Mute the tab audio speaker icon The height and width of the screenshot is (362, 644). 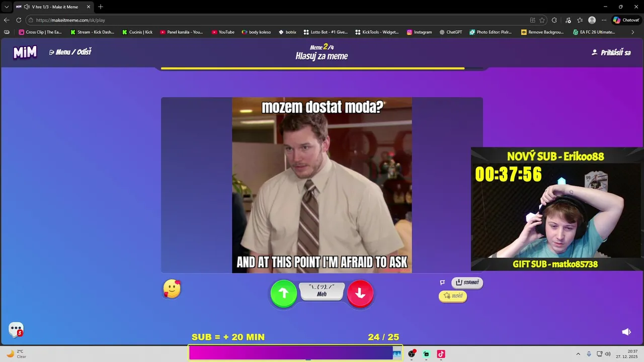(x=26, y=7)
